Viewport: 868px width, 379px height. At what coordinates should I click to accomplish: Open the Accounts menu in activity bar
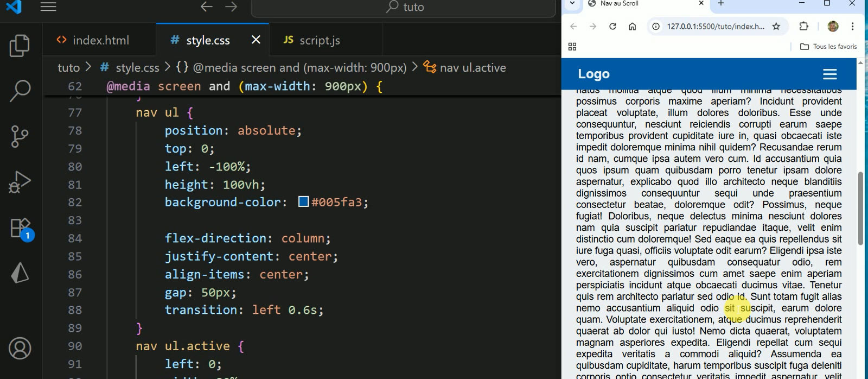click(20, 349)
